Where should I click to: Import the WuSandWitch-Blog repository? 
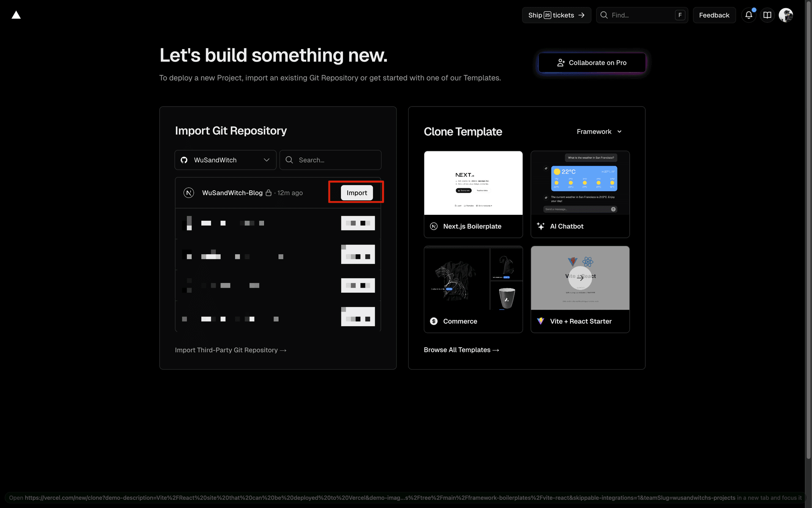[357, 193]
